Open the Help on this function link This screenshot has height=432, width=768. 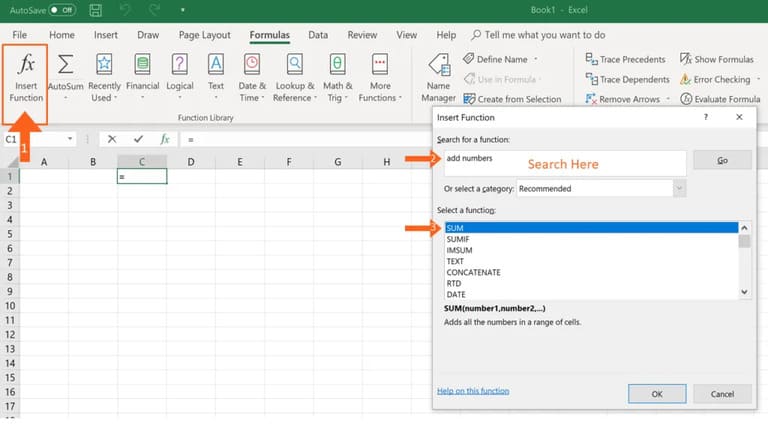pos(473,391)
